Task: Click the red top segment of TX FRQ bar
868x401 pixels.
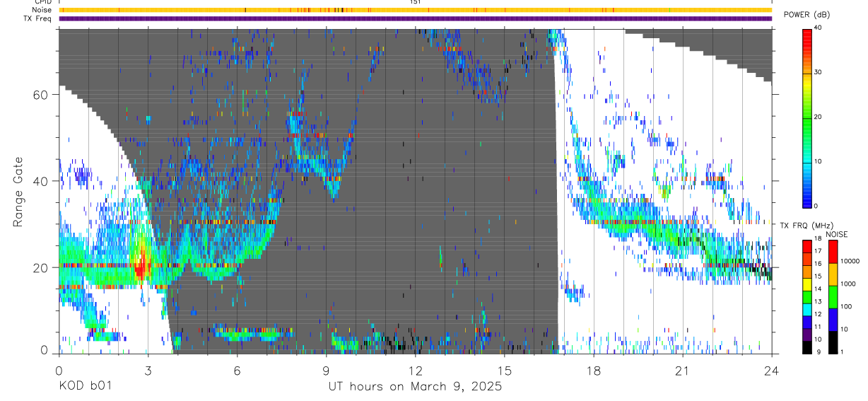Action: pos(807,246)
